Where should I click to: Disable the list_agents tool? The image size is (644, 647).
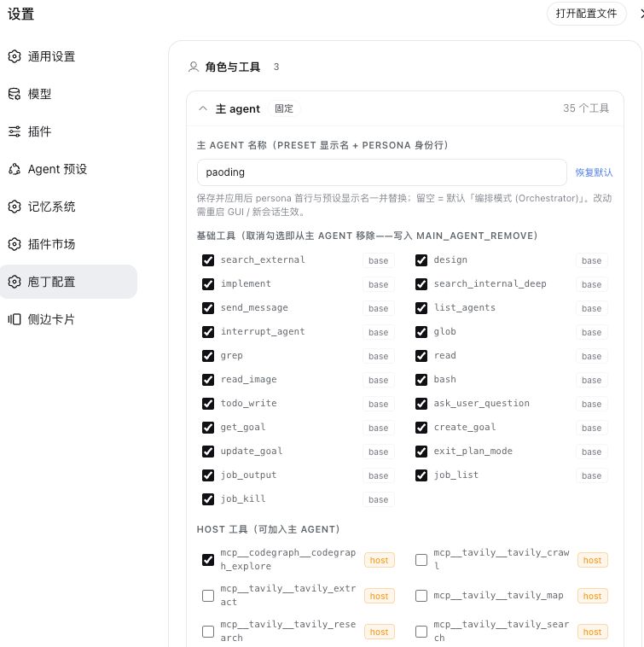(421, 308)
